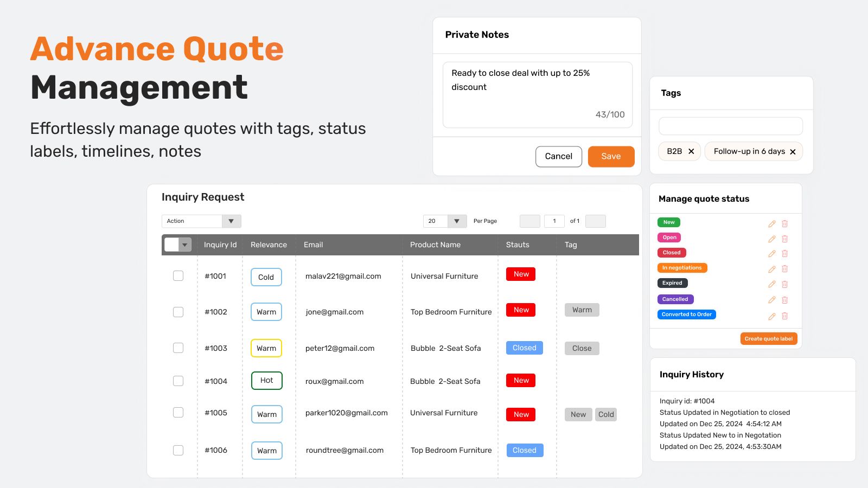Check the box for inquiry #1006

coord(178,450)
